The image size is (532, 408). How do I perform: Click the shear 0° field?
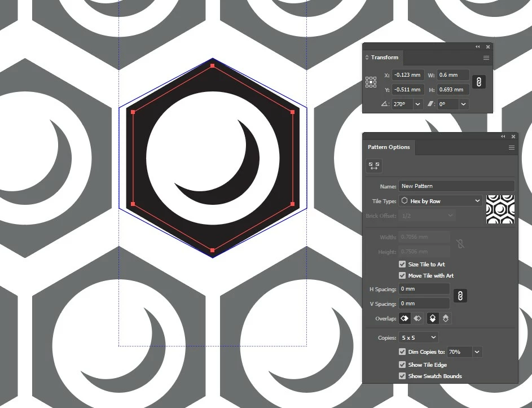point(448,104)
